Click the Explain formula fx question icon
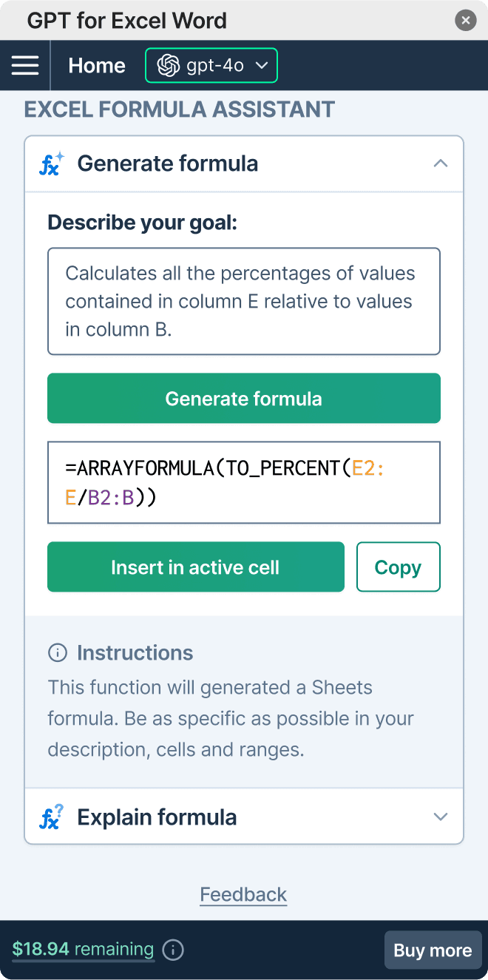Viewport: 488px width, 980px height. 52,817
